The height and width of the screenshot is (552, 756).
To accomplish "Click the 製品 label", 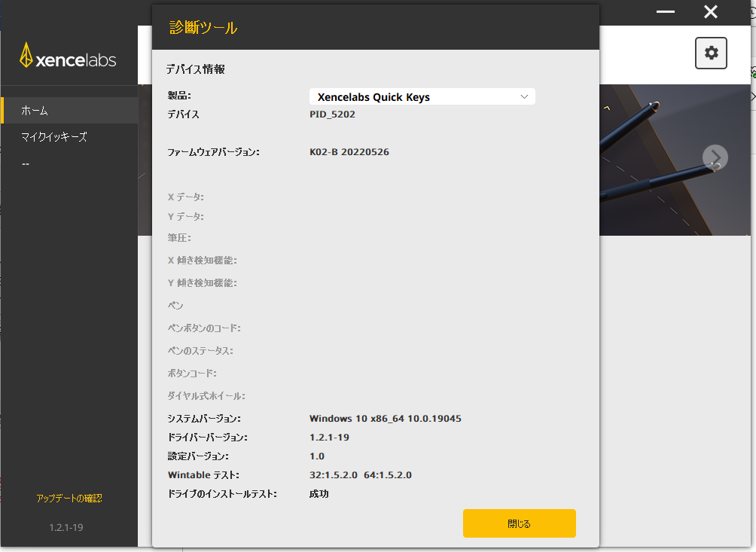I will pyautogui.click(x=179, y=96).
